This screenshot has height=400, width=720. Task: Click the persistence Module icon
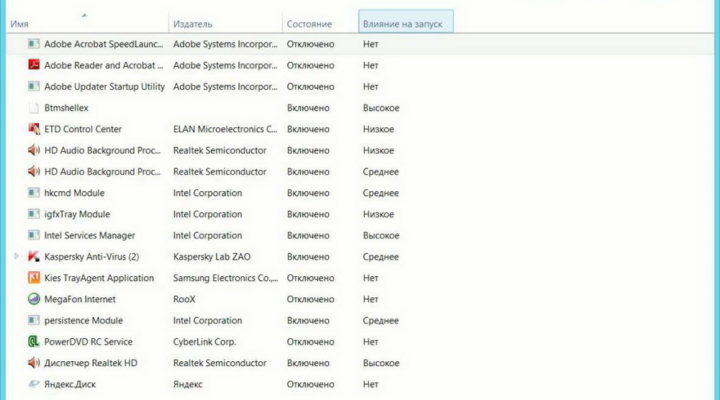(x=34, y=320)
